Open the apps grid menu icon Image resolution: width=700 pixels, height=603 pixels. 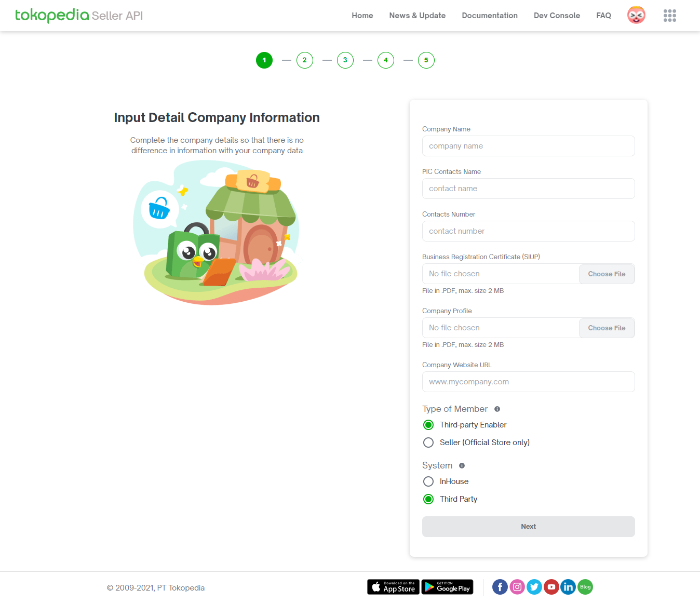(669, 16)
